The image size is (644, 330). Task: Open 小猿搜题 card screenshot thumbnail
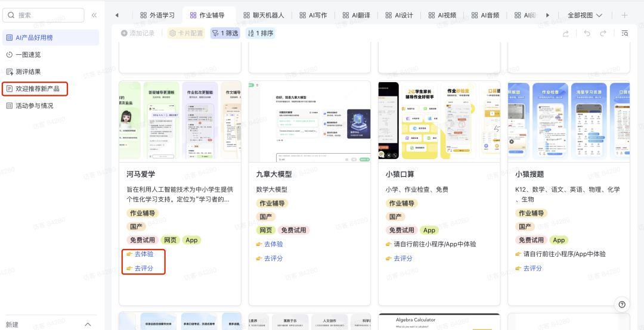[x=569, y=121]
